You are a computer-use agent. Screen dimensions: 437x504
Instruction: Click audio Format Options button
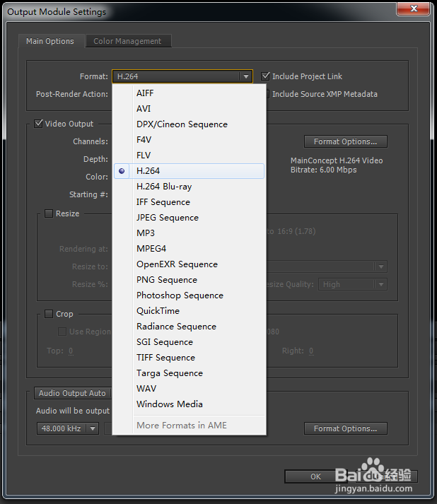point(345,428)
